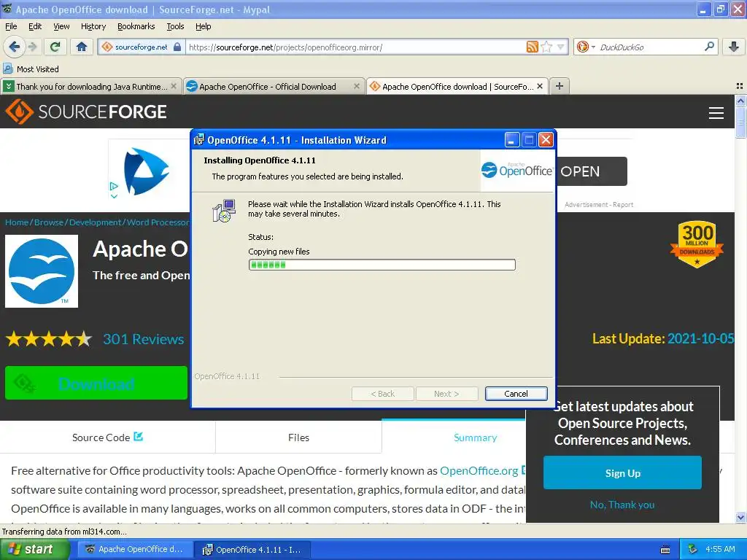Click the system tray notification icon
Image resolution: width=747 pixels, height=560 pixels.
pos(693,549)
